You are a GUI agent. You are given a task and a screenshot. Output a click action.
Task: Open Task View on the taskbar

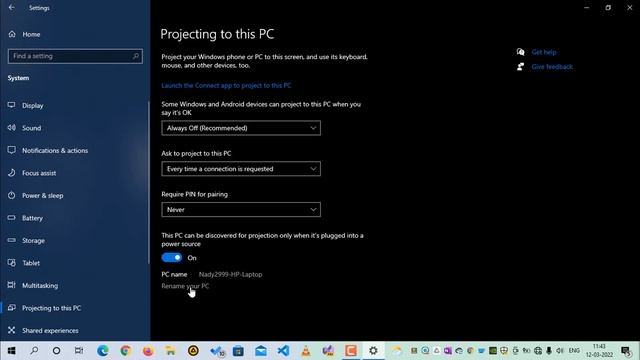click(x=79, y=351)
